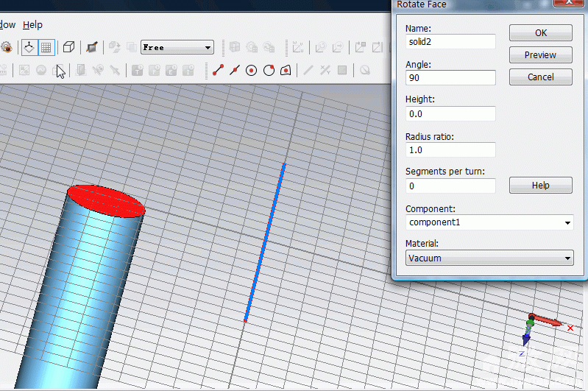This screenshot has height=391, width=588.
Task: Click the blue rotation axis line
Action: click(x=265, y=242)
